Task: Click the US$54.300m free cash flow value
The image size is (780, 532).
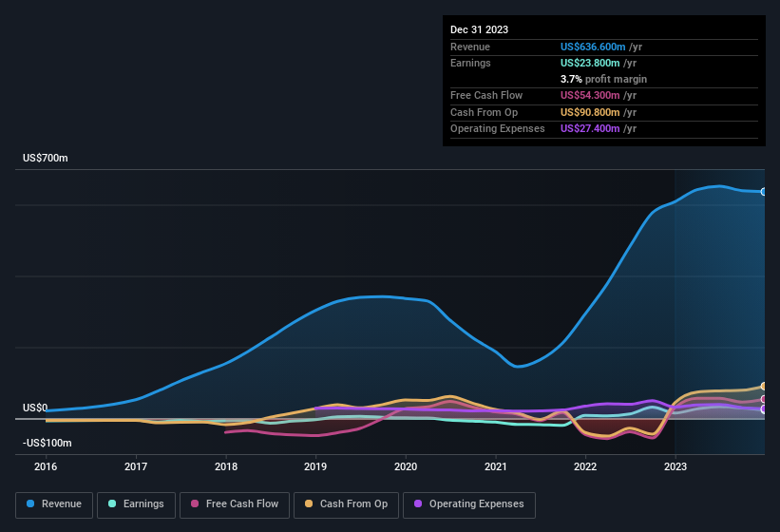Action: point(590,95)
